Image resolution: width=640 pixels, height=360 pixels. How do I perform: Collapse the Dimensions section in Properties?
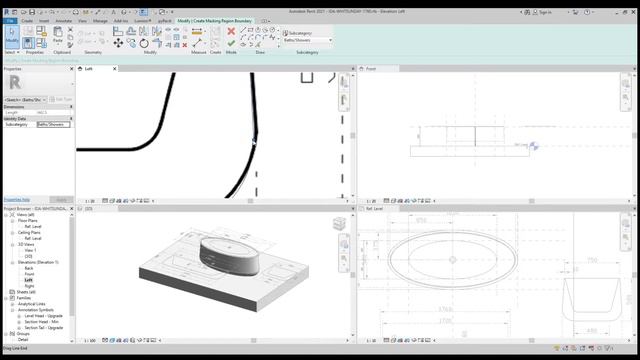(71, 107)
